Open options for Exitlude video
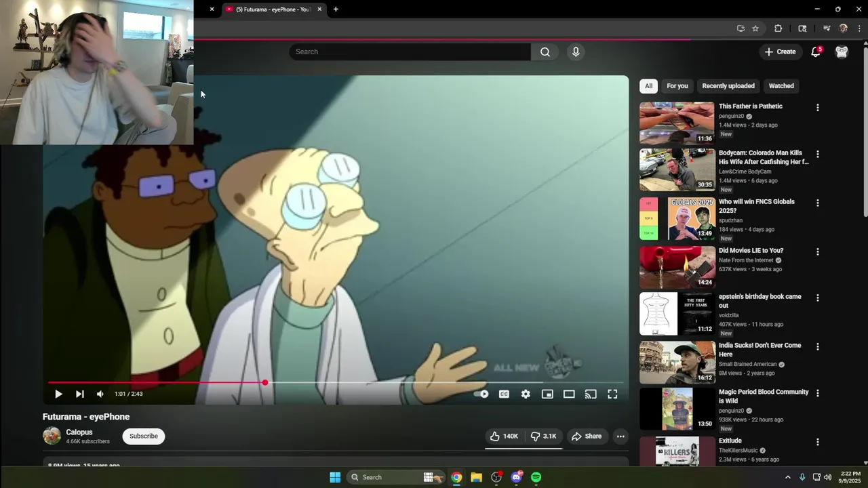868x488 pixels. point(817,443)
